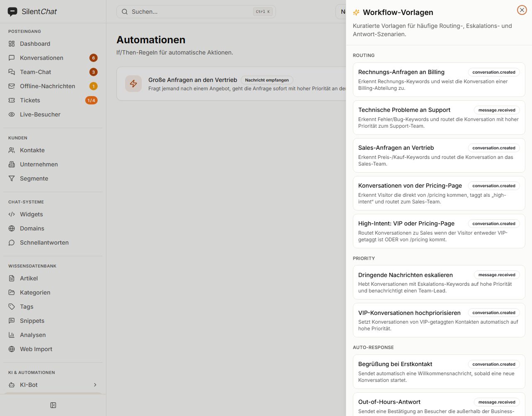Click the Kontakte people icon
Screen dimensions: 532x416
point(12,150)
